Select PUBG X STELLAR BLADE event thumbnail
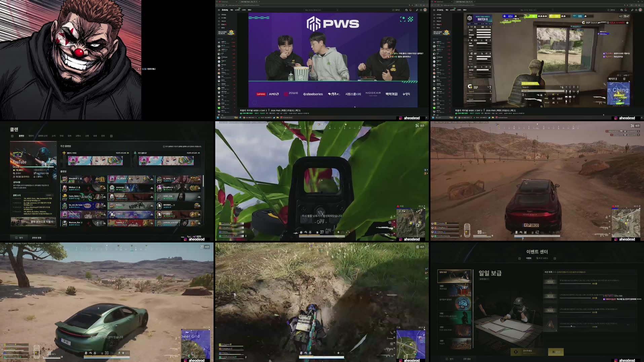644x362 pixels. tap(454, 317)
